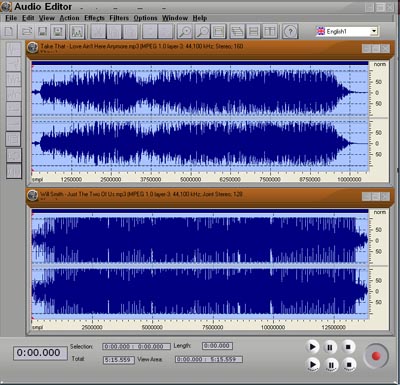Click the upper channel waveform of Take That track
400x385 pixels.
200,92
